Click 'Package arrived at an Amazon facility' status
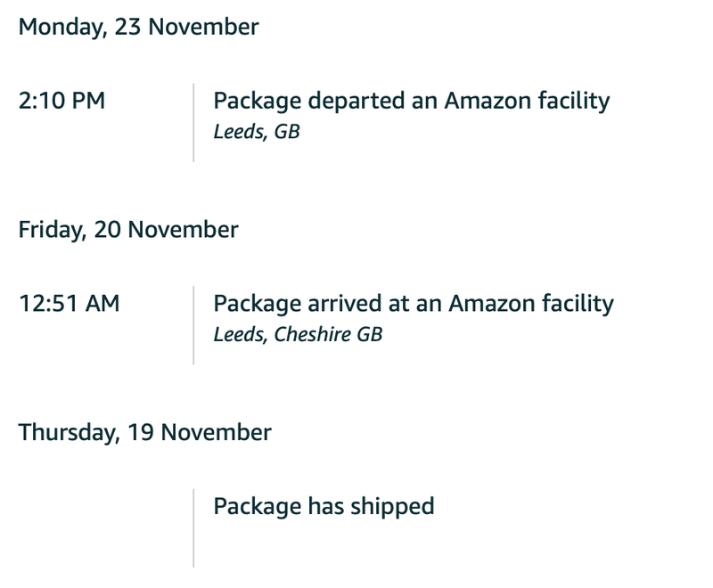This screenshot has height=588, width=713. click(413, 304)
